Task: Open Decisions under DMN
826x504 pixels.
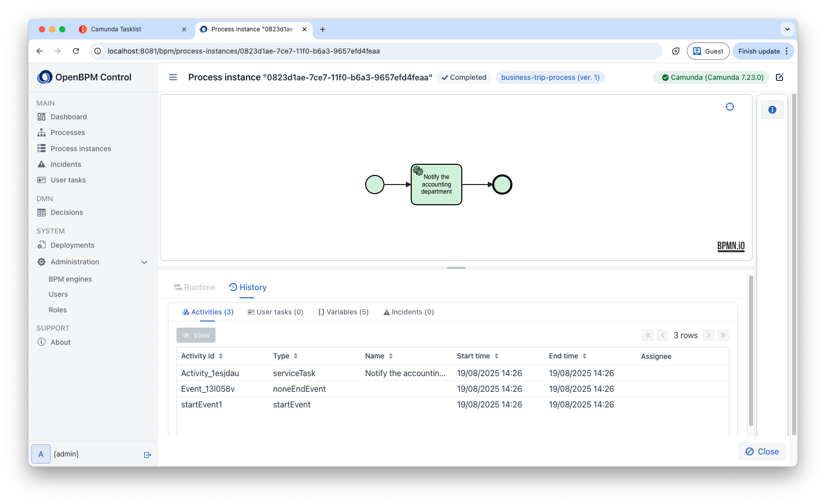Action: (67, 212)
